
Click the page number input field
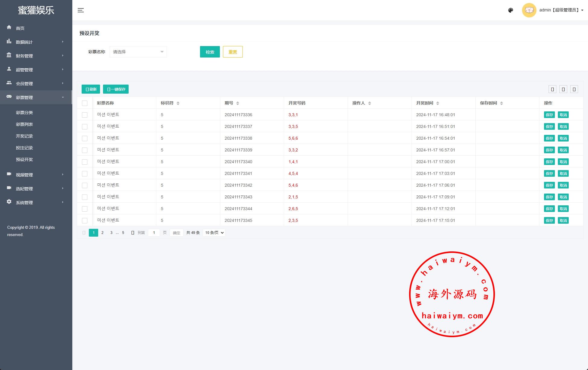154,233
